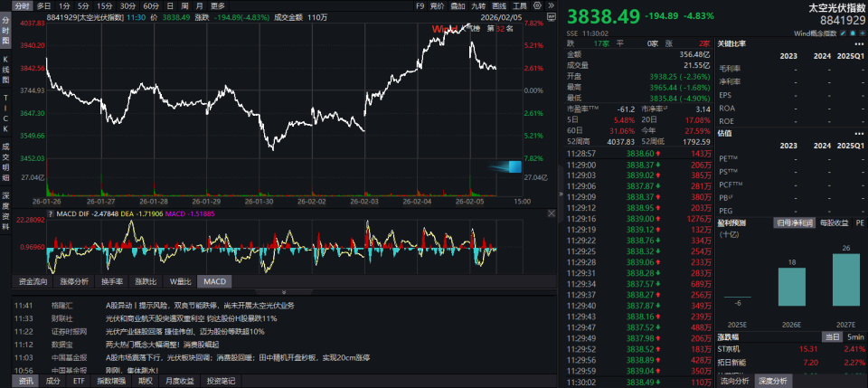The height and width of the screenshot is (388, 868).
Task: Select the 月 monthly period
Action: pos(199,5)
